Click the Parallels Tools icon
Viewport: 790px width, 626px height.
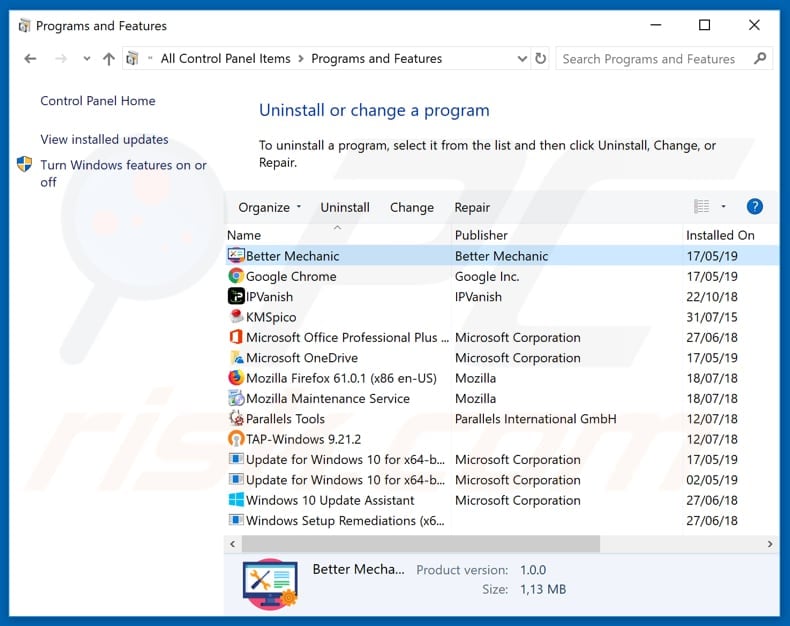[236, 418]
